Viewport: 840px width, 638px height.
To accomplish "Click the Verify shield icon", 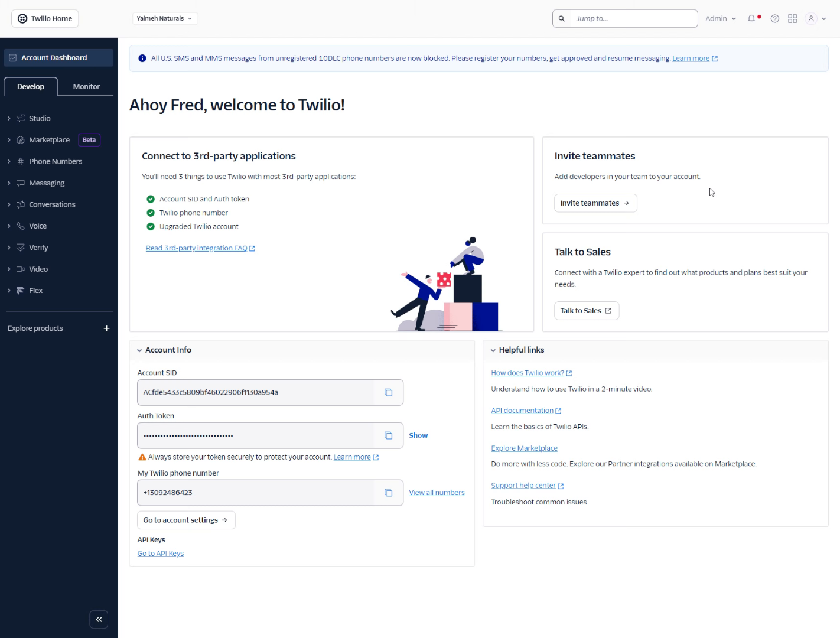I will (21, 248).
